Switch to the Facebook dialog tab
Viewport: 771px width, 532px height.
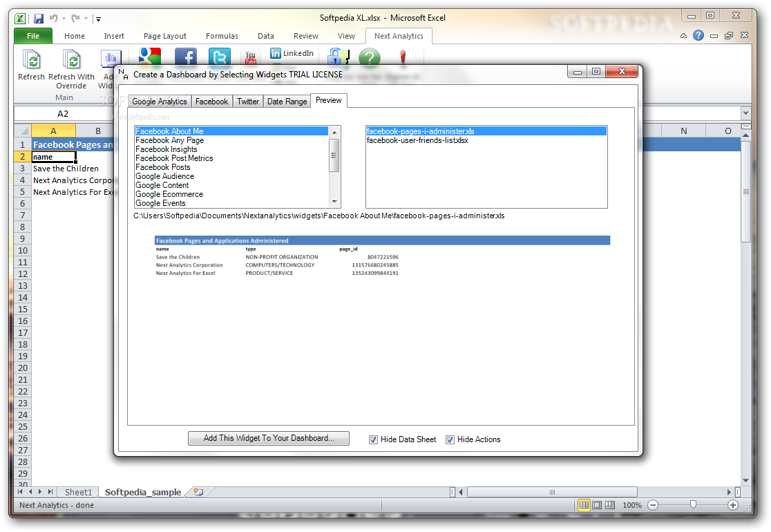[x=211, y=102]
